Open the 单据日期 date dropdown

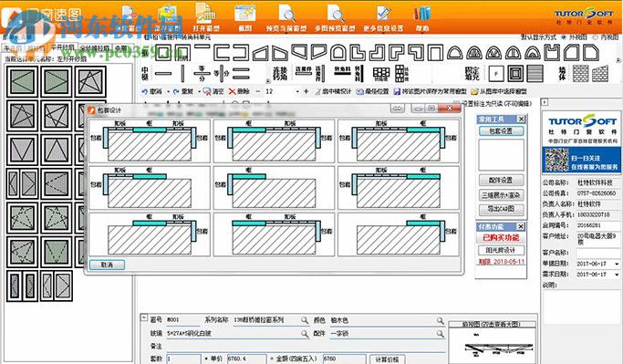[x=617, y=264]
